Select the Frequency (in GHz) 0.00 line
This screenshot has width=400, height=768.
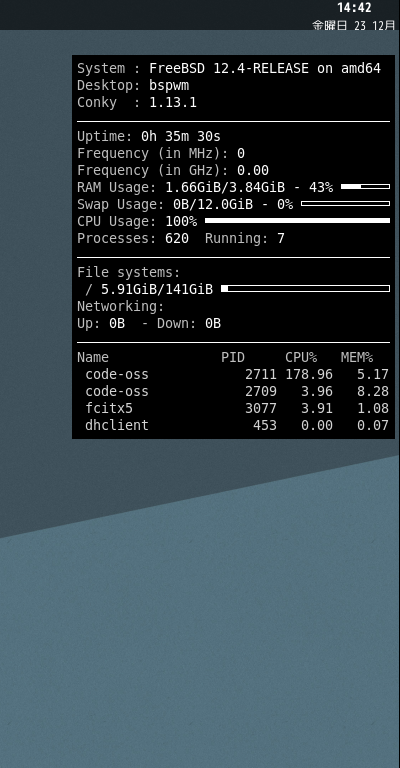[x=173, y=170]
